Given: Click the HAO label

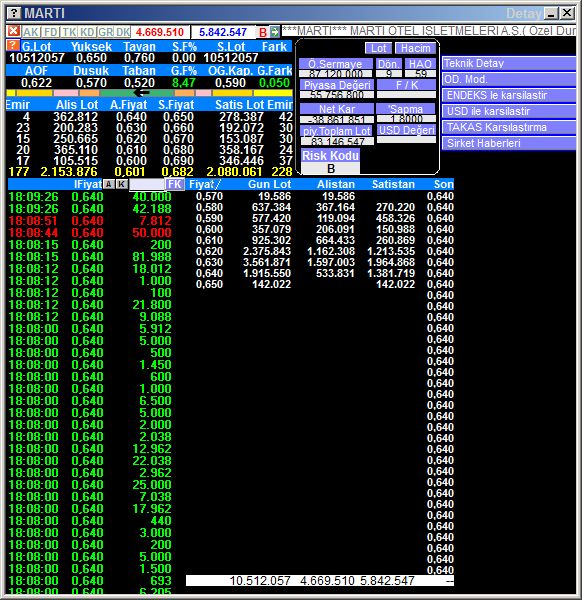Looking at the screenshot, I should coord(420,64).
